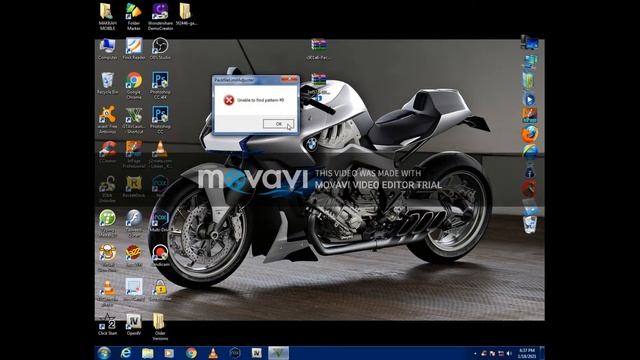Launch Foxit Reader from the desktop
The image size is (640, 360).
(134, 49)
